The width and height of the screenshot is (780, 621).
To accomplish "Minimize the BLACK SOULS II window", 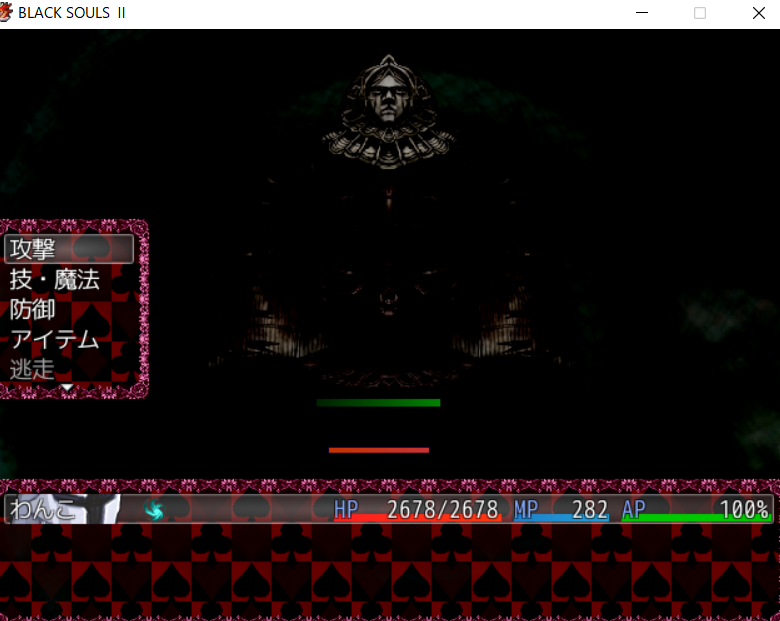I will click(x=642, y=13).
